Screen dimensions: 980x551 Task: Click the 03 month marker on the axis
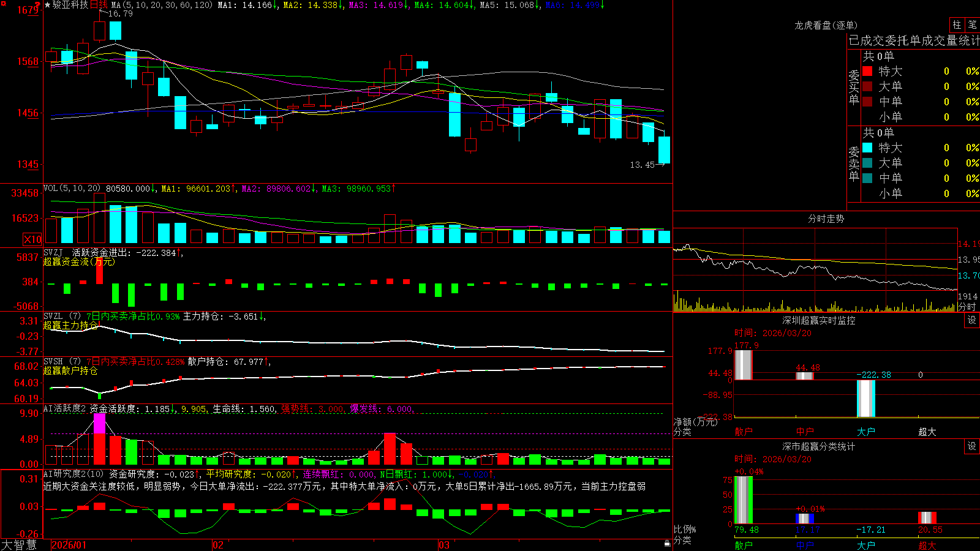click(x=444, y=545)
